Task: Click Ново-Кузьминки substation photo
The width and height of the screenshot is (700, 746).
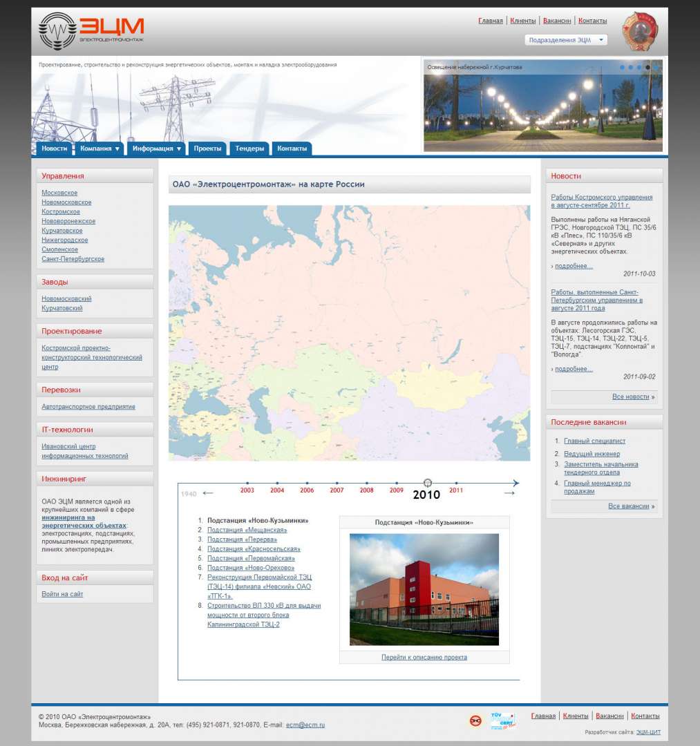Action: tap(424, 589)
